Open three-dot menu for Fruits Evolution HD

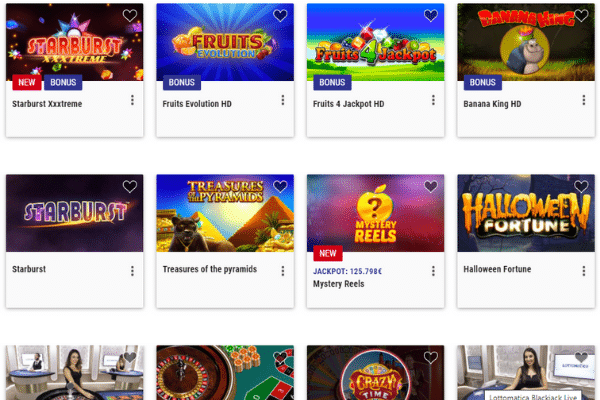pyautogui.click(x=283, y=100)
